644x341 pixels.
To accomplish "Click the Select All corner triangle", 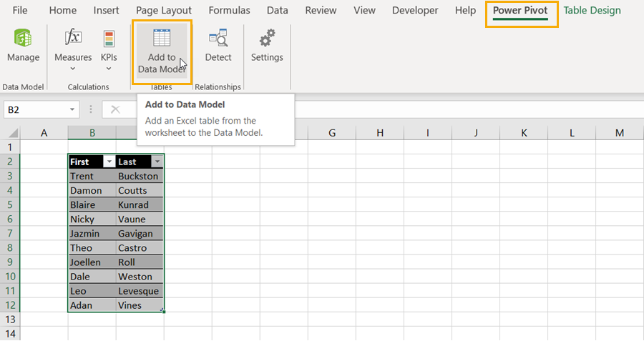I will tap(13, 133).
